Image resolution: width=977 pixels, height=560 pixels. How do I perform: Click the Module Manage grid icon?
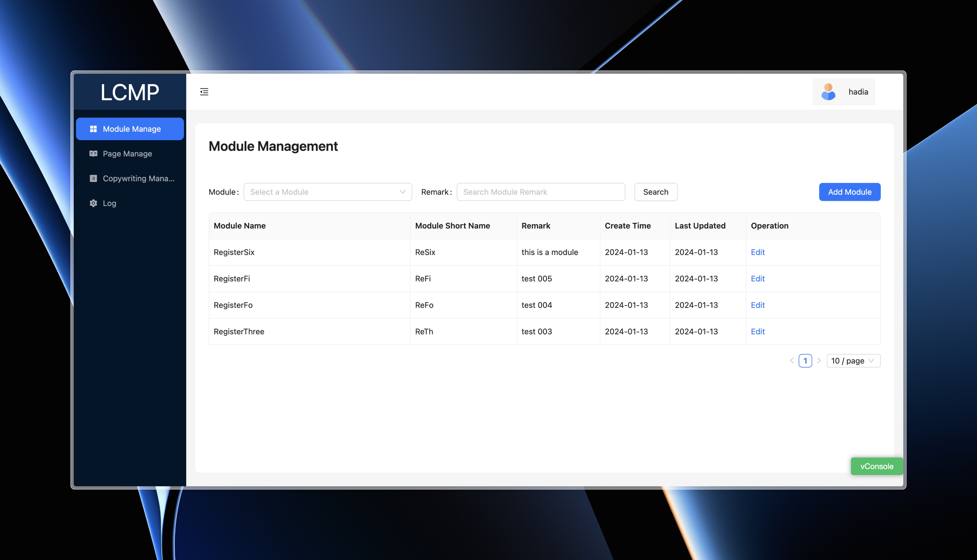93,129
